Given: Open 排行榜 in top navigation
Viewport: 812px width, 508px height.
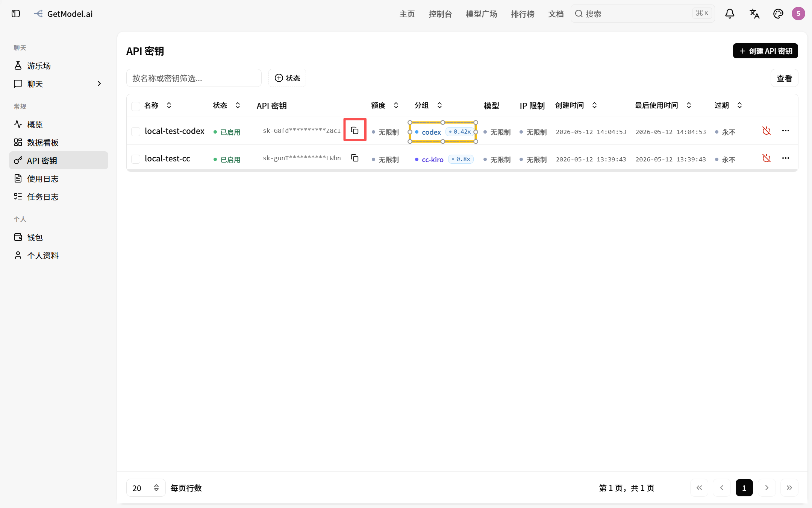Looking at the screenshot, I should point(523,14).
